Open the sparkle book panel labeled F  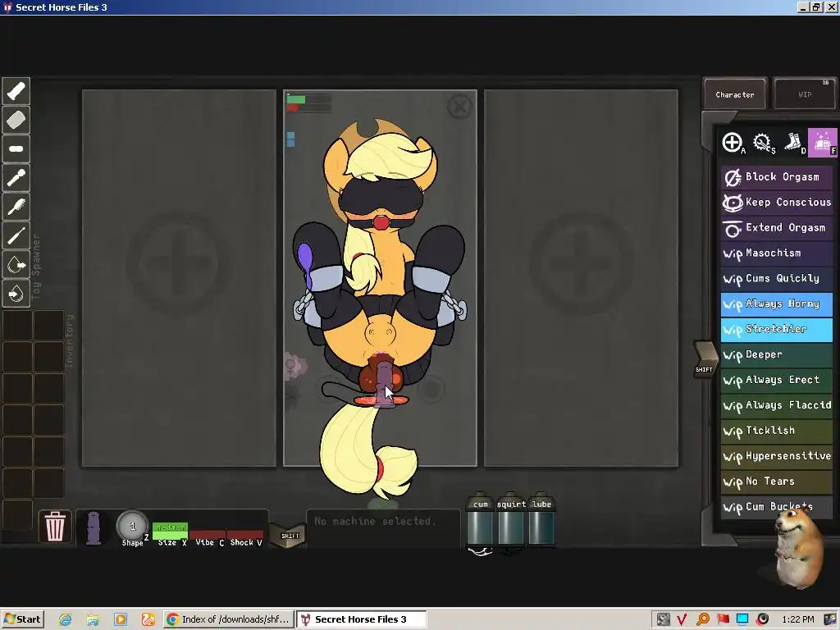(822, 143)
